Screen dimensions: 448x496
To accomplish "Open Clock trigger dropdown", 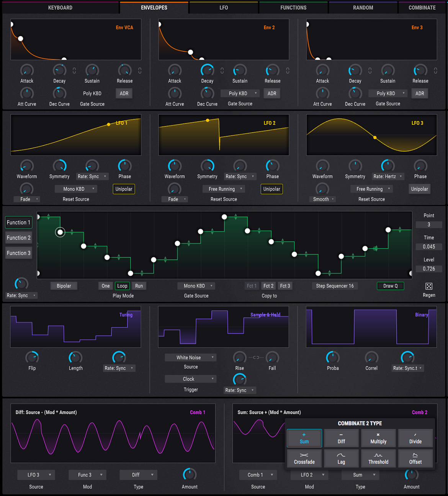I will click(191, 379).
